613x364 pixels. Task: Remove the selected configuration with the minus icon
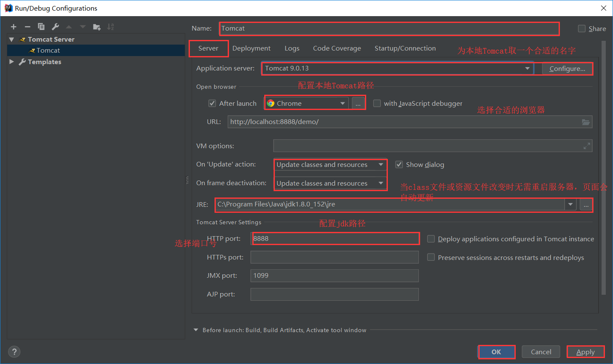(28, 27)
